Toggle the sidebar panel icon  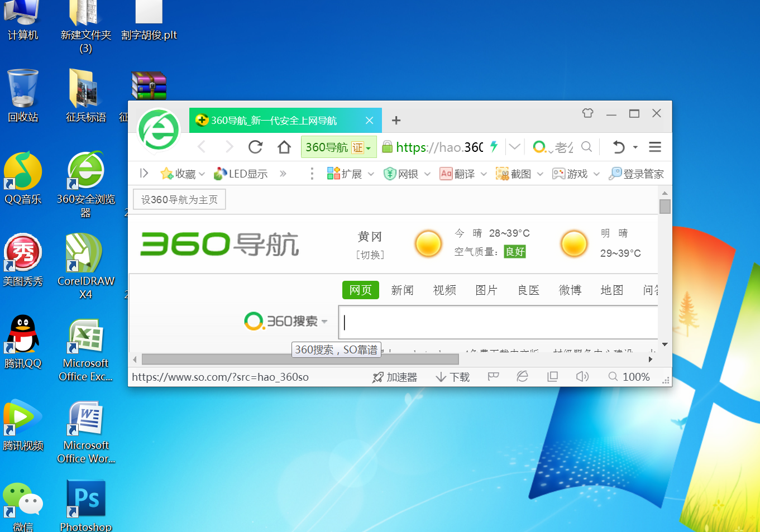(x=144, y=174)
